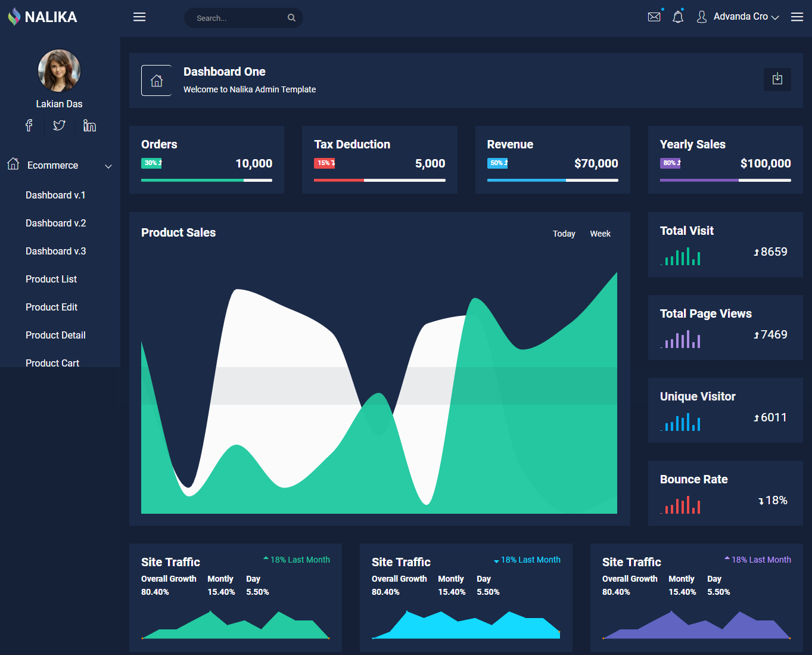Viewport: 812px width, 655px height.
Task: Toggle the right-side hamburger menu
Action: tap(797, 17)
